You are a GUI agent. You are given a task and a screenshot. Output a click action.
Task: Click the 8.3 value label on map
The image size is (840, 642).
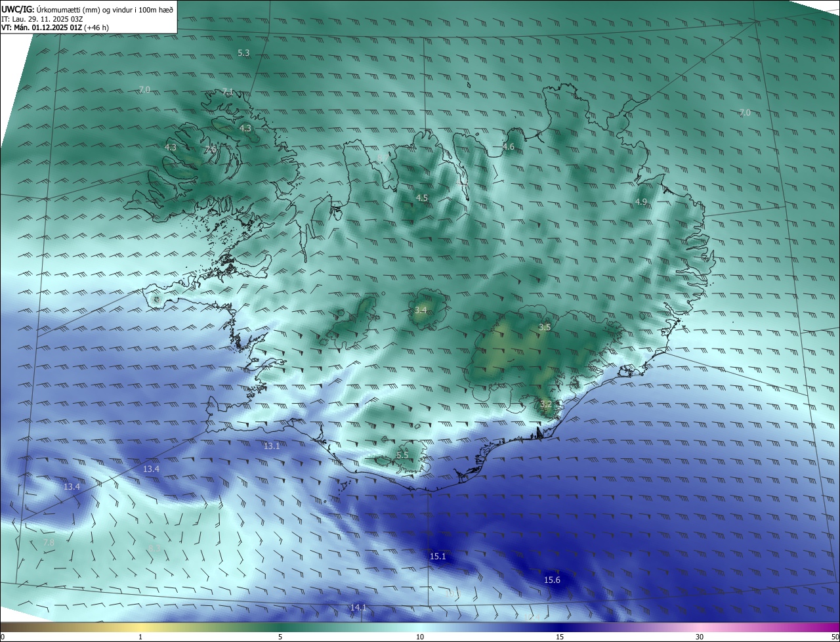point(154,548)
